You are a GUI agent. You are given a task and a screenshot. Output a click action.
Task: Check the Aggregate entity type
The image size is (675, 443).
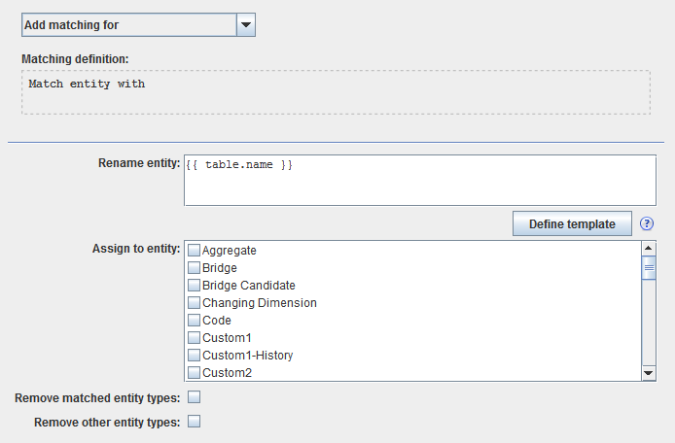(195, 250)
